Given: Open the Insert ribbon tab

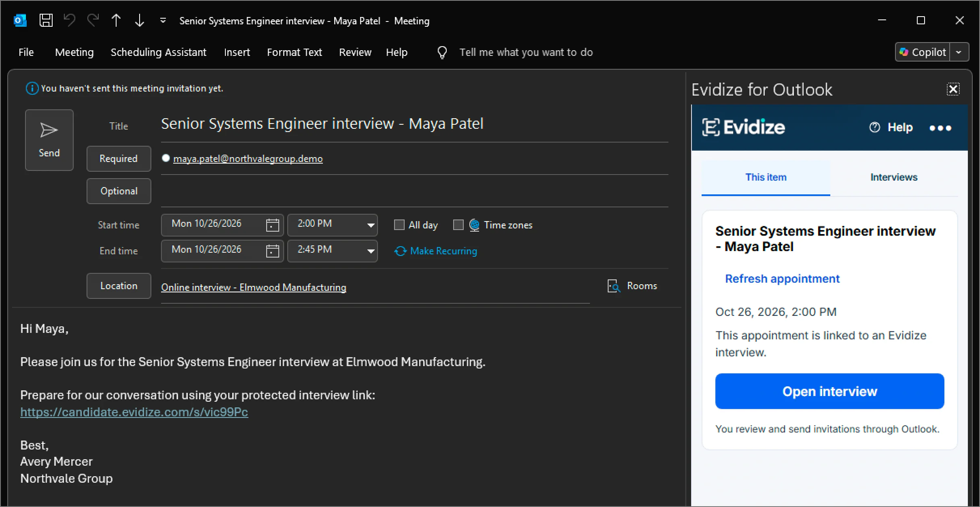Looking at the screenshot, I should (x=237, y=52).
